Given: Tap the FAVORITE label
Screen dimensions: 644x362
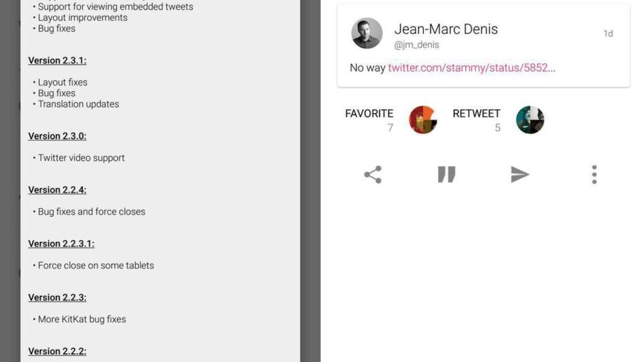Looking at the screenshot, I should tap(369, 113).
